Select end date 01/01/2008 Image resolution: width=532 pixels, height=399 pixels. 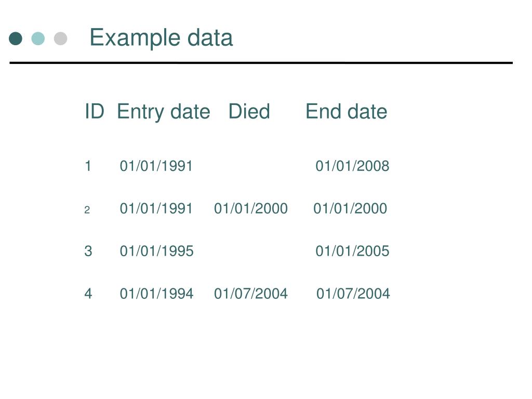pyautogui.click(x=352, y=166)
